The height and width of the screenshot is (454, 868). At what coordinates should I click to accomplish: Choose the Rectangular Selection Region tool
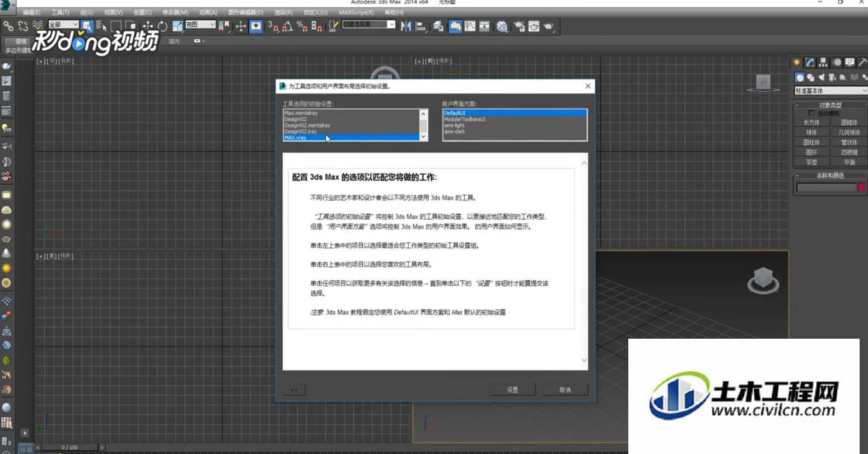116,26
